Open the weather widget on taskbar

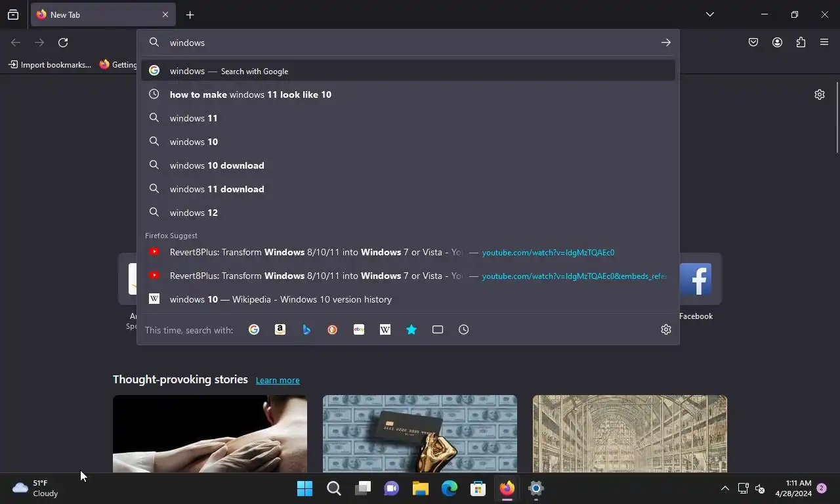tap(36, 488)
